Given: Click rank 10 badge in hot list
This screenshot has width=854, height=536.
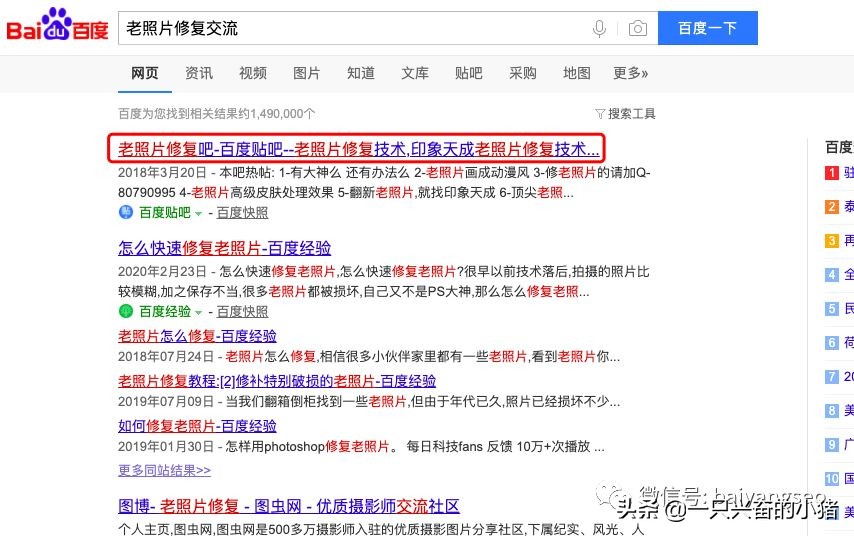Looking at the screenshot, I should [x=831, y=479].
